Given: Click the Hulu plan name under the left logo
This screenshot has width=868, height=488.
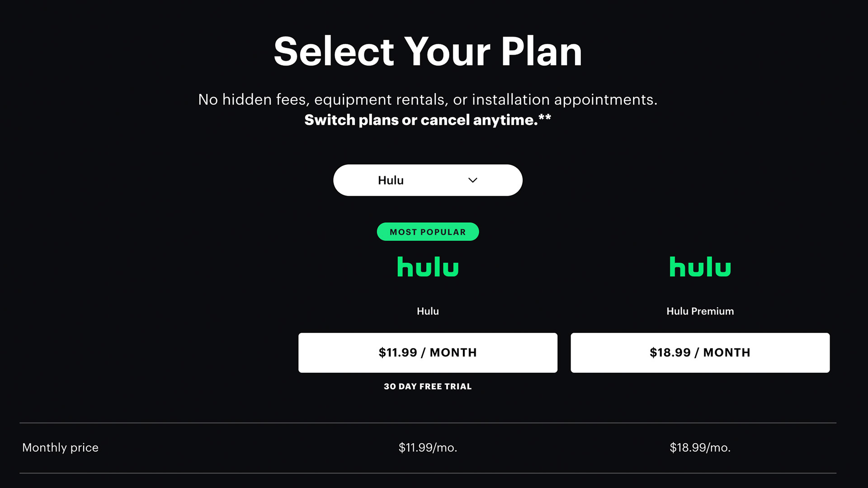Looking at the screenshot, I should pyautogui.click(x=428, y=311).
